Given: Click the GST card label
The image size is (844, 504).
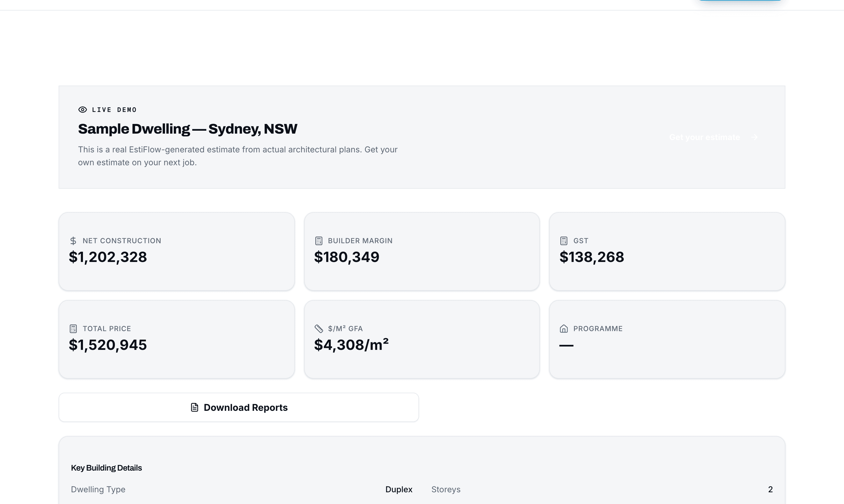Looking at the screenshot, I should click(x=581, y=241).
